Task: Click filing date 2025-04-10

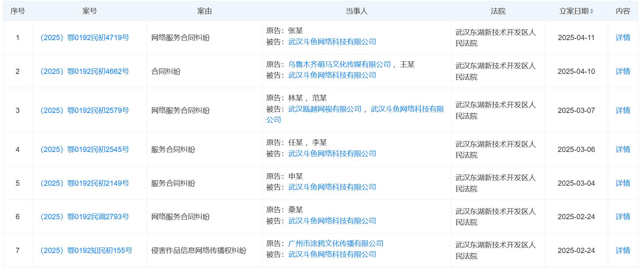Action: click(x=576, y=71)
